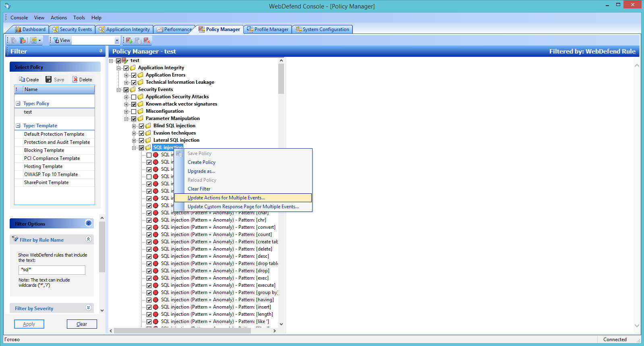
Task: Collapse the Security Events tree node
Action: [118, 90]
